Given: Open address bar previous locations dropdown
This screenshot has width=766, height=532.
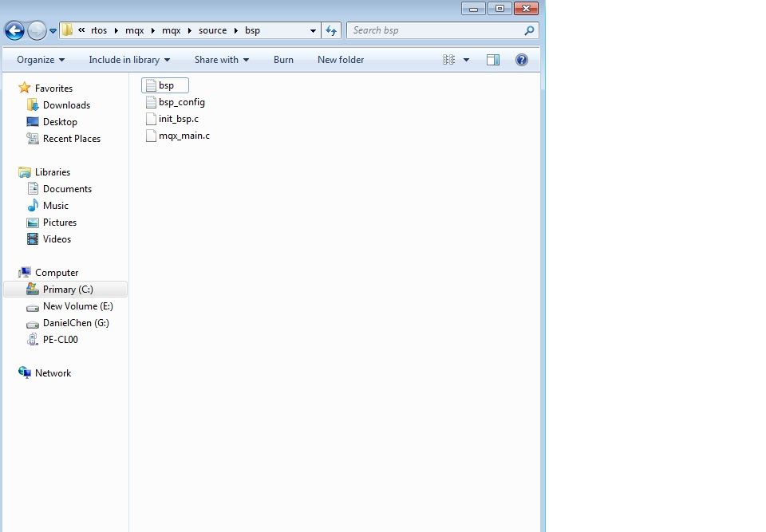Looking at the screenshot, I should pos(313,31).
